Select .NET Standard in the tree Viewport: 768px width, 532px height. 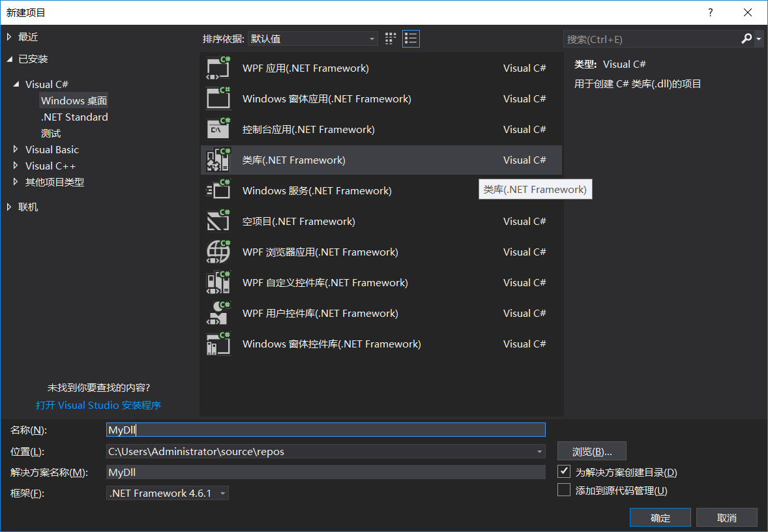[x=74, y=117]
